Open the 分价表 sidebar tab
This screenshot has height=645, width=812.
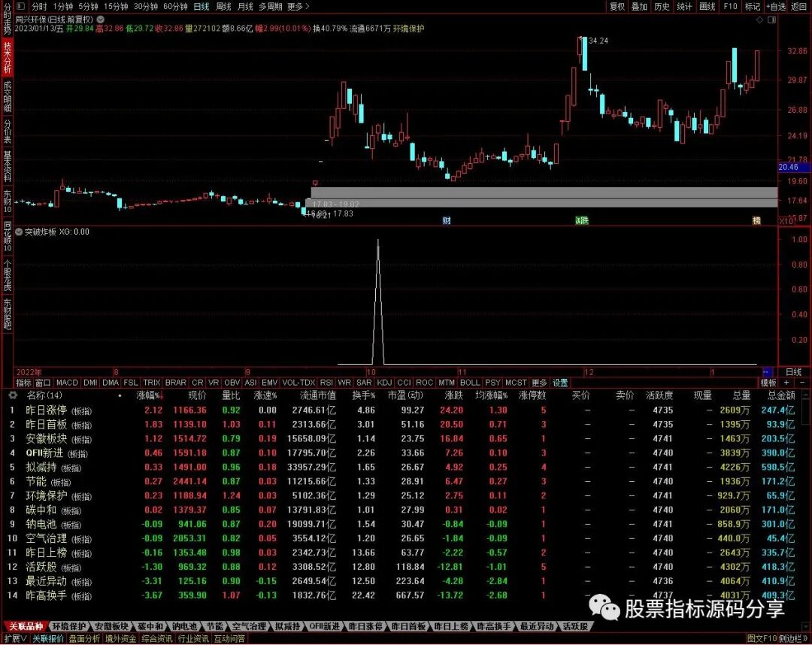tap(8, 131)
